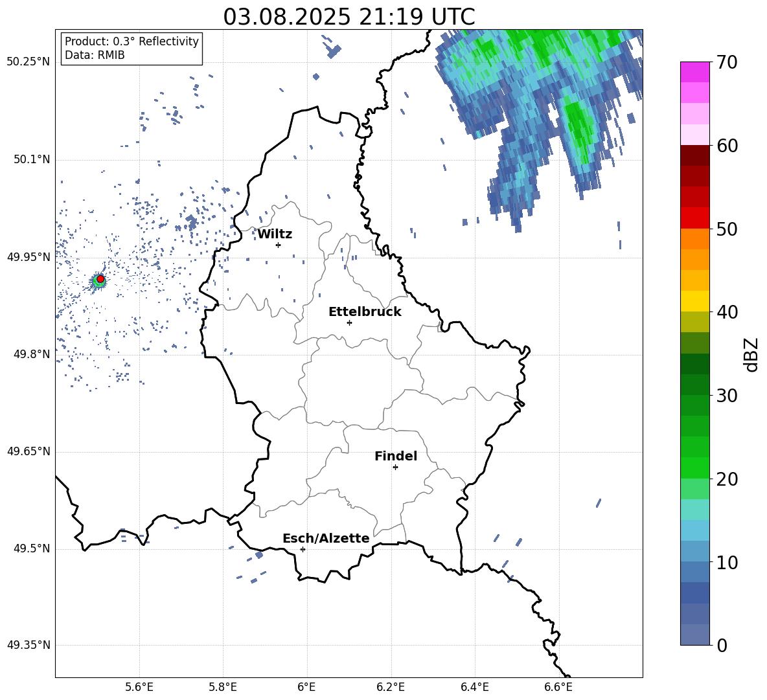The height and width of the screenshot is (700, 767).
Task: Click the 5.6°E longitude label
Action: 139,687
